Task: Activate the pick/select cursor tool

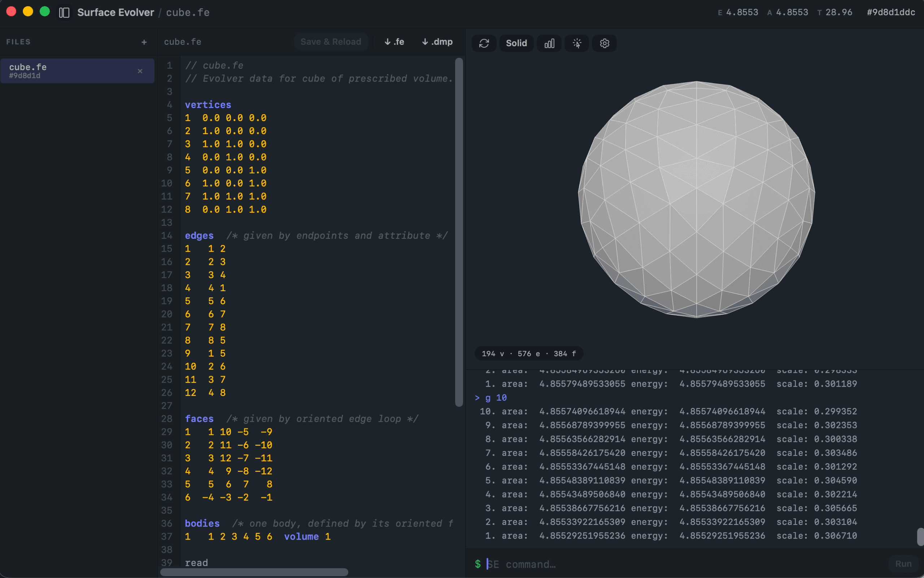Action: pyautogui.click(x=576, y=43)
